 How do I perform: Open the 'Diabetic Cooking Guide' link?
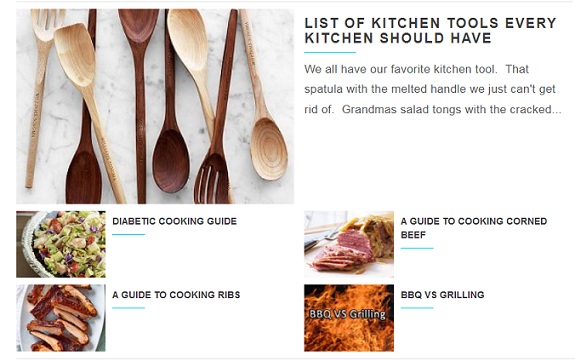point(175,221)
